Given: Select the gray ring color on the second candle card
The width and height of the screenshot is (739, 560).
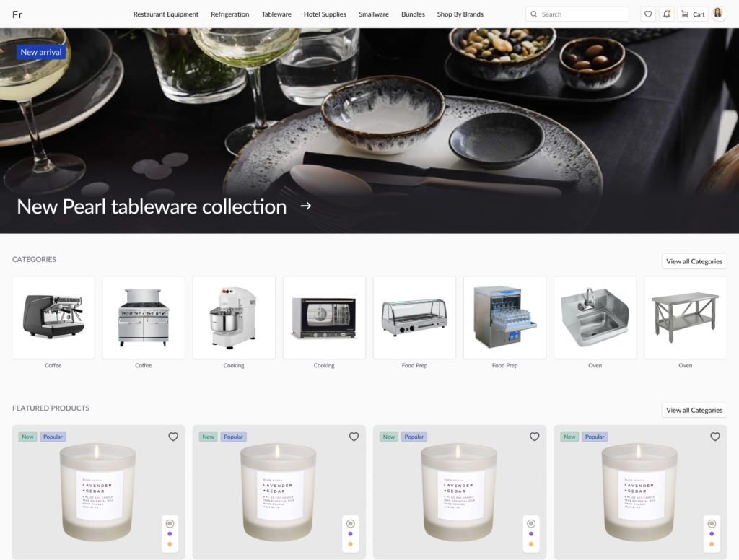Looking at the screenshot, I should (x=351, y=524).
